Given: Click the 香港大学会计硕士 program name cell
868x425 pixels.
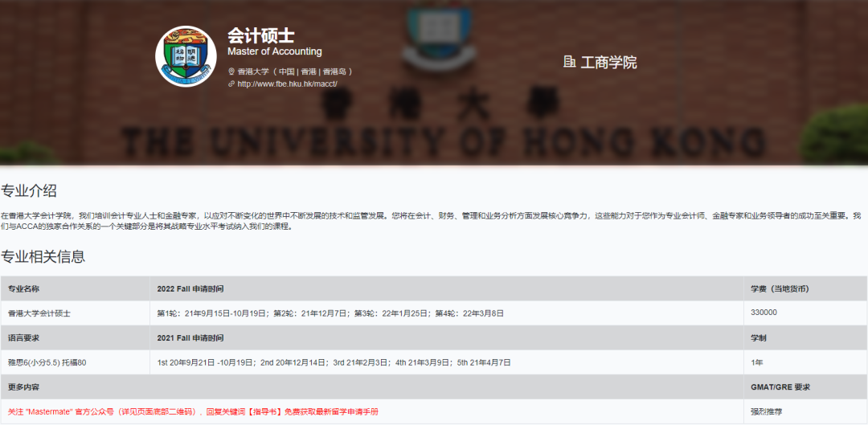Looking at the screenshot, I should pyautogui.click(x=39, y=313).
